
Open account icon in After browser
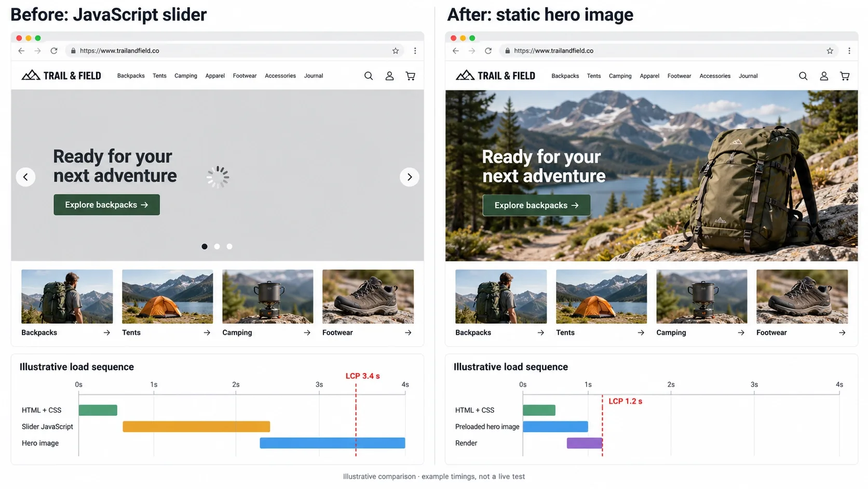pyautogui.click(x=824, y=76)
